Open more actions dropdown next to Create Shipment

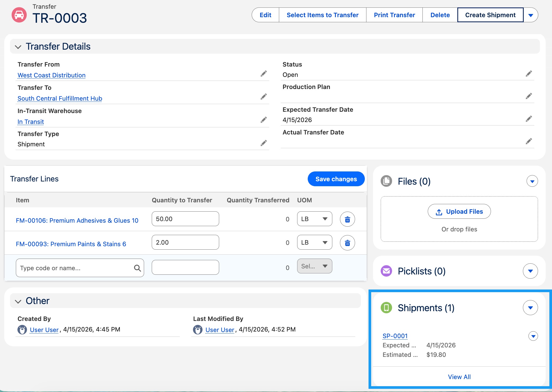[531, 15]
